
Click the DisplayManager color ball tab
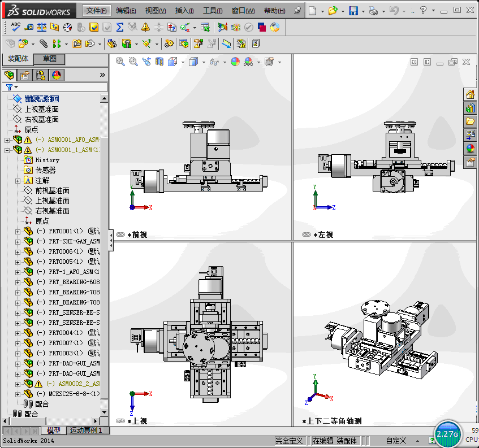[x=57, y=75]
